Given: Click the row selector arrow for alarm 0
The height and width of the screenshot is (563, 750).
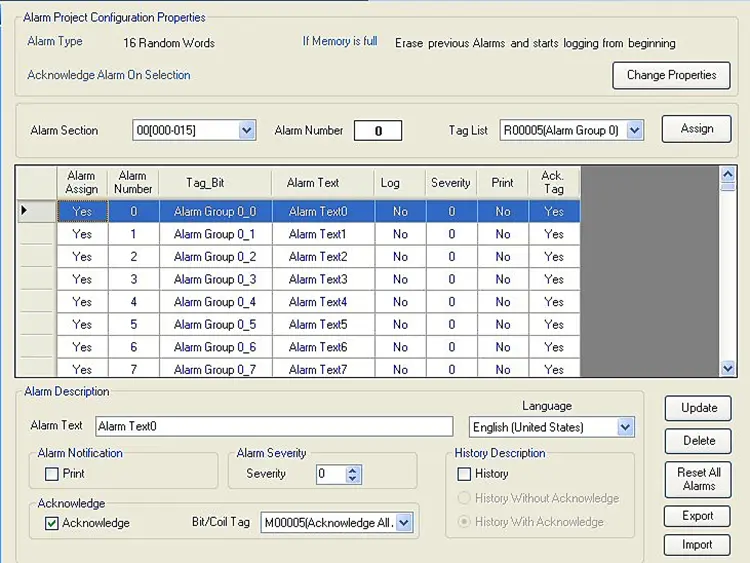Looking at the screenshot, I should point(36,211).
